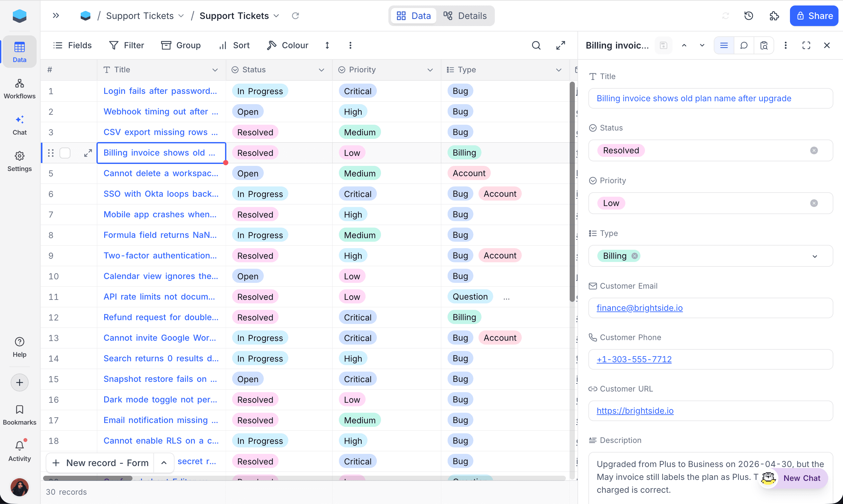Image resolution: width=843 pixels, height=504 pixels.
Task: Open Type column dropdown arrow
Action: (559, 70)
